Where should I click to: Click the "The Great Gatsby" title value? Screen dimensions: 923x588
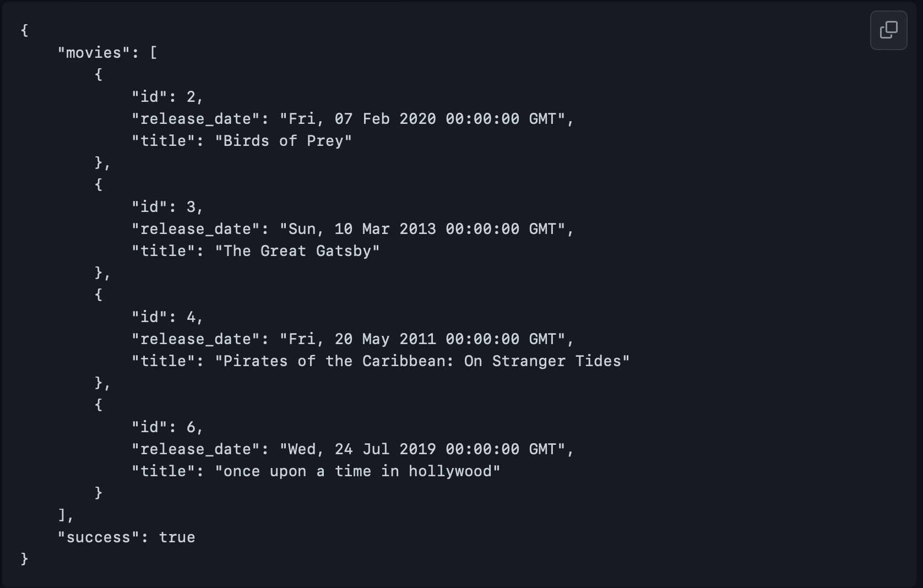click(297, 251)
